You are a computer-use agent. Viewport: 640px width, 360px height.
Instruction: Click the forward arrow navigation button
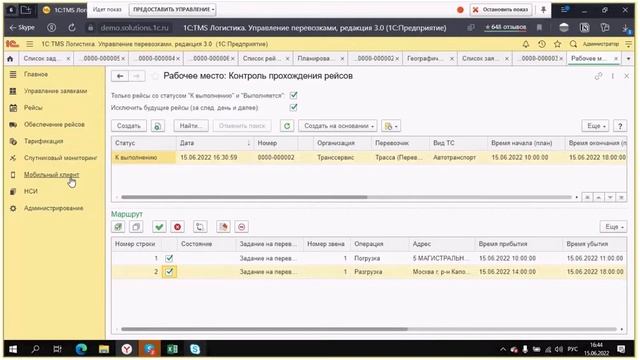point(137,76)
